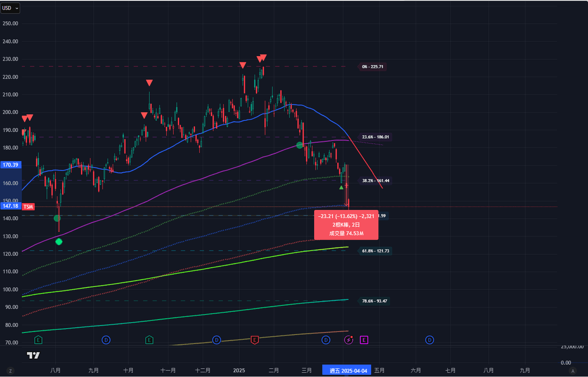Viewport: 588px width, 377px height.
Task: Open the USD currency dropdown
Action: [10, 8]
